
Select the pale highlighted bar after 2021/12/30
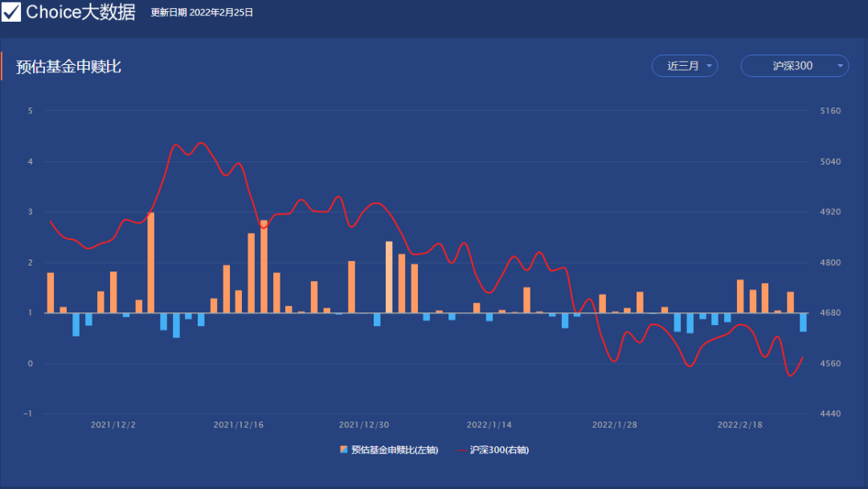pos(389,277)
